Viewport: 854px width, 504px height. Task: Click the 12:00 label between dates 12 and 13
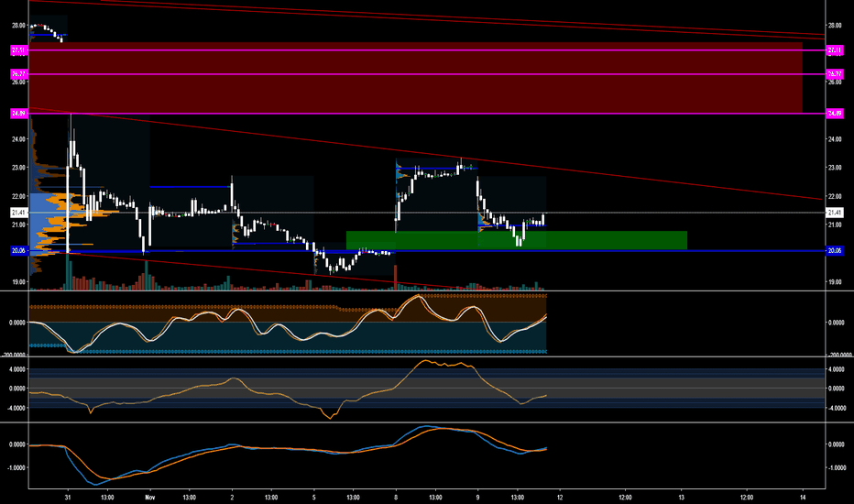[625, 497]
